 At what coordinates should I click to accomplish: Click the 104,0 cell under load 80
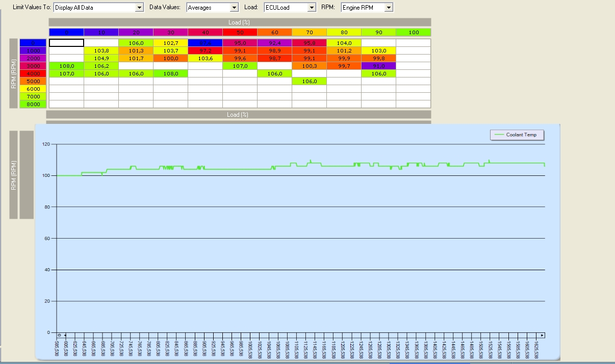click(x=344, y=43)
